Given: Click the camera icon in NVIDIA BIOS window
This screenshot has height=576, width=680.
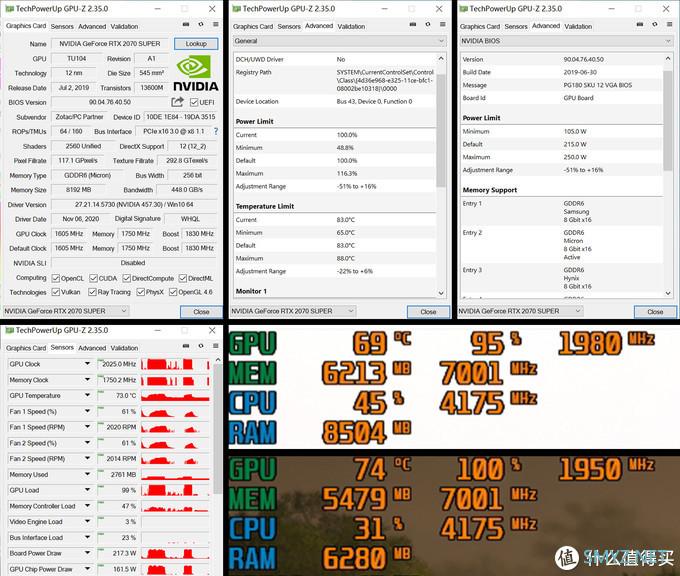Looking at the screenshot, I should pyautogui.click(x=640, y=25).
